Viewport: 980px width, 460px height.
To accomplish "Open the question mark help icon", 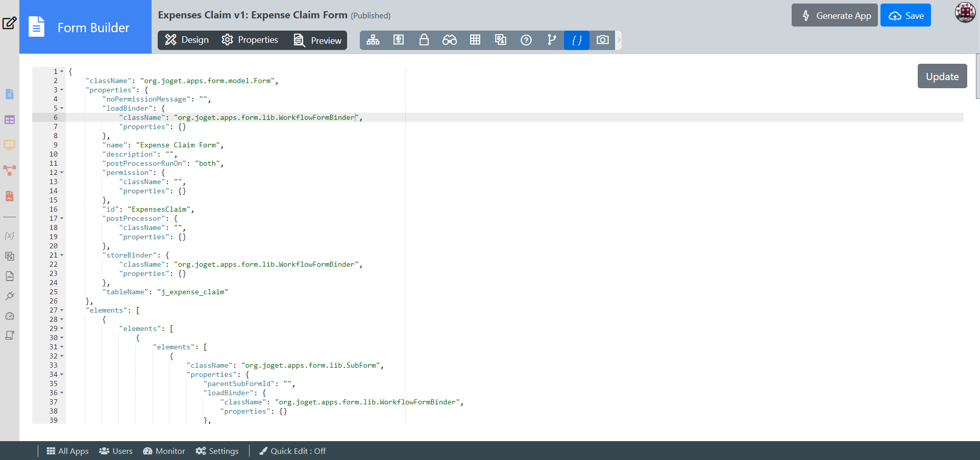I will coord(526,40).
